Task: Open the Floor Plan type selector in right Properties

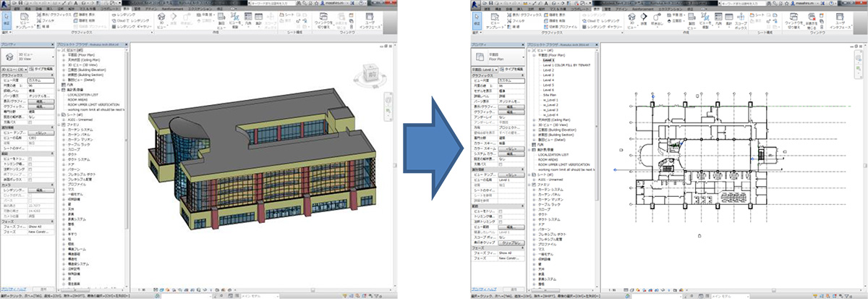Action: coord(497,56)
